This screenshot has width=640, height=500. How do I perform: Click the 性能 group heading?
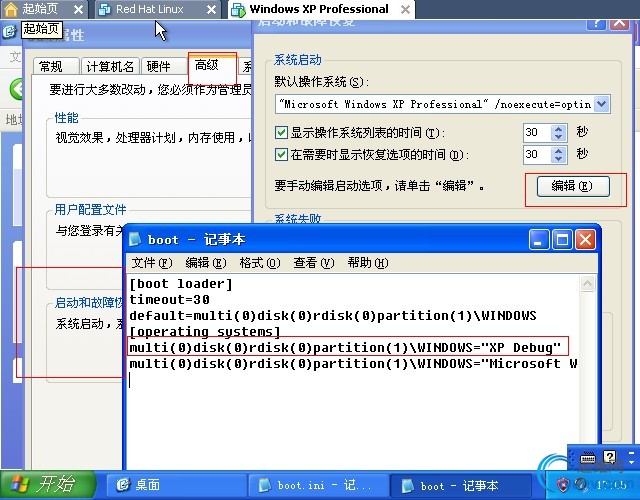[x=66, y=118]
